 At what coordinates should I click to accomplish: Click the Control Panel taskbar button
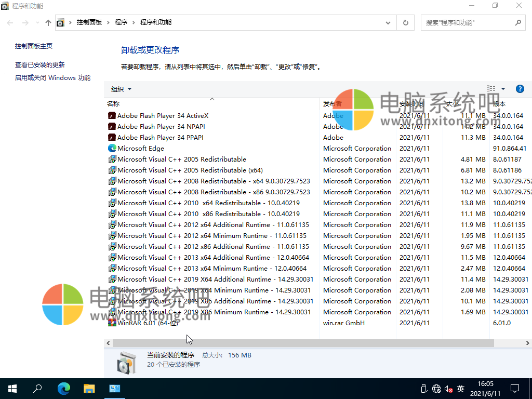[115, 389]
